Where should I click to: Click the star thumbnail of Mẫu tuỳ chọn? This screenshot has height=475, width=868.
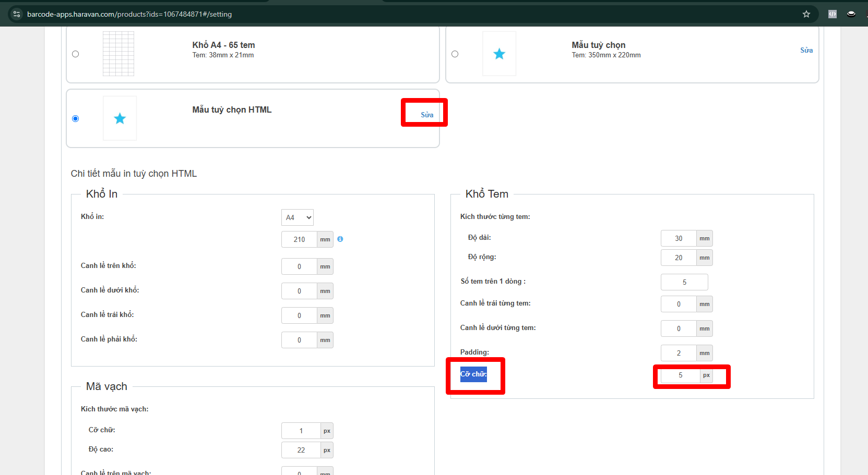[500, 54]
